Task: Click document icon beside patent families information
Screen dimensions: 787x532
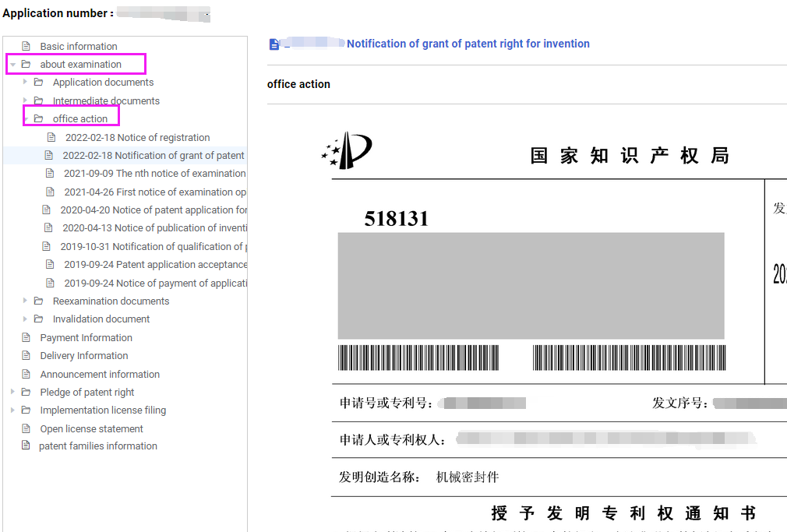Action: [x=26, y=446]
